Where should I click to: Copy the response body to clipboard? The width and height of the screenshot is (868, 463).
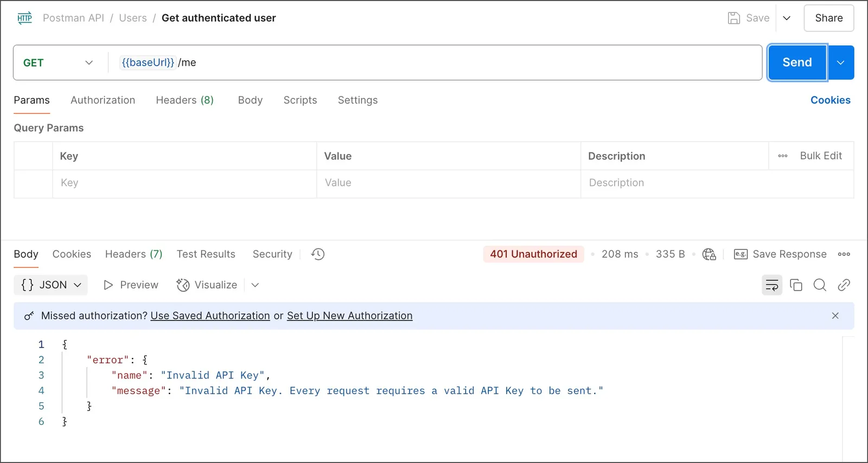pos(796,285)
